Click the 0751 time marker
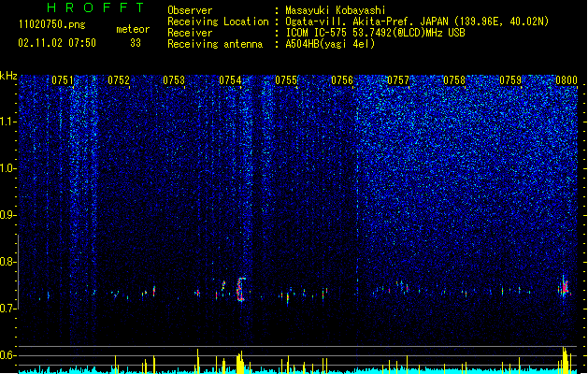This screenshot has width=588, height=374. point(63,80)
